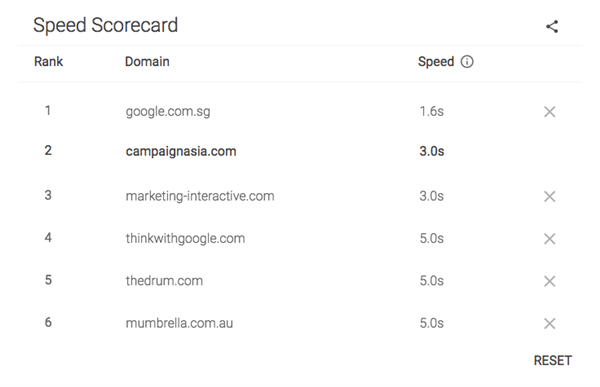Click the google.com.sg domain name
Image resolution: width=600 pixels, height=387 pixels.
point(168,112)
